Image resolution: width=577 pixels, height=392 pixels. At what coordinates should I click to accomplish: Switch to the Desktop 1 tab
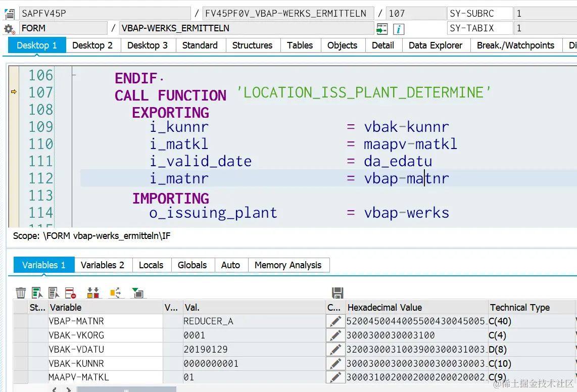click(37, 45)
